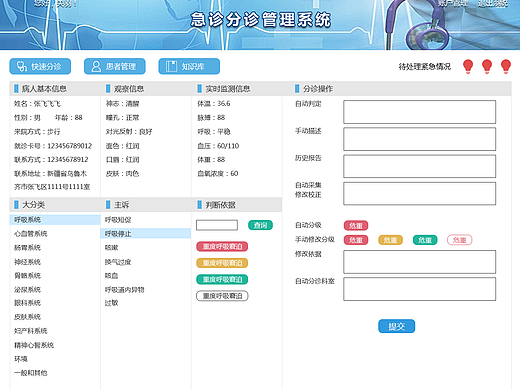The width and height of the screenshot is (520, 390).
Task: Set 手动修改分级 to pink outlined 危重
Action: click(x=460, y=240)
